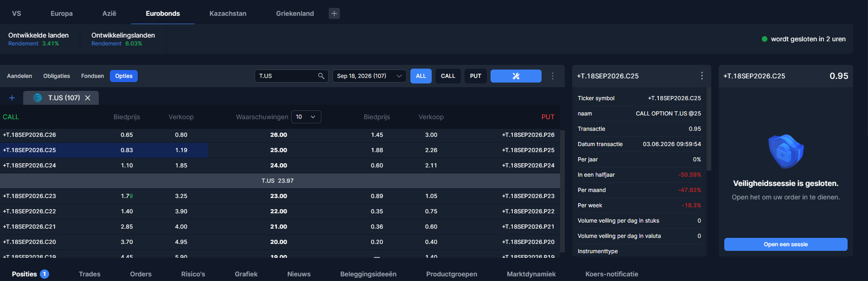Open the Grafiek tab

(x=246, y=274)
